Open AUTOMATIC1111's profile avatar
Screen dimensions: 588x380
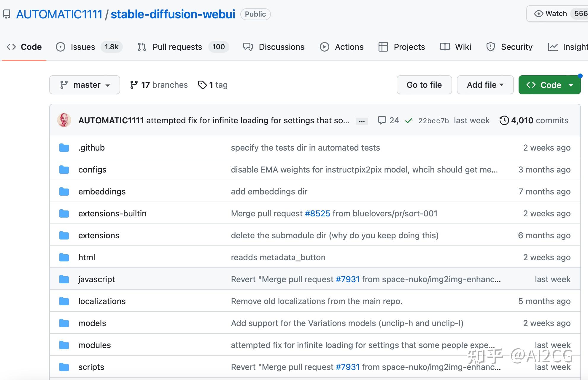64,120
